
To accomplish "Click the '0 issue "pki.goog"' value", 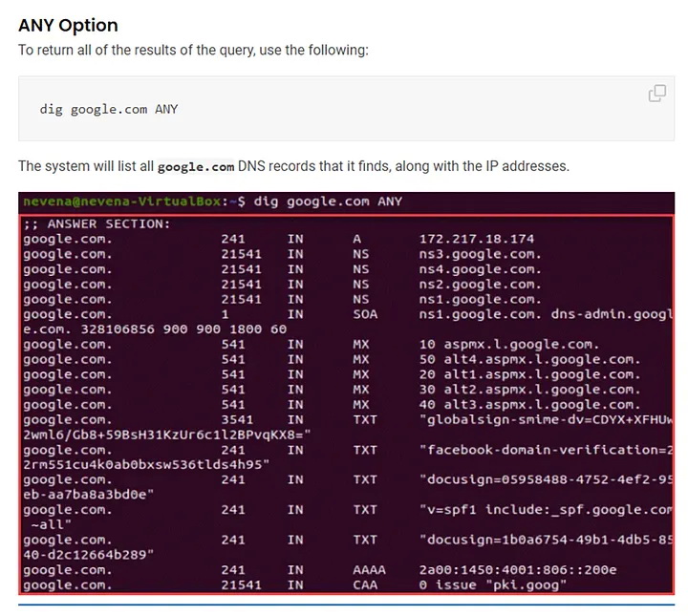I will tap(493, 584).
